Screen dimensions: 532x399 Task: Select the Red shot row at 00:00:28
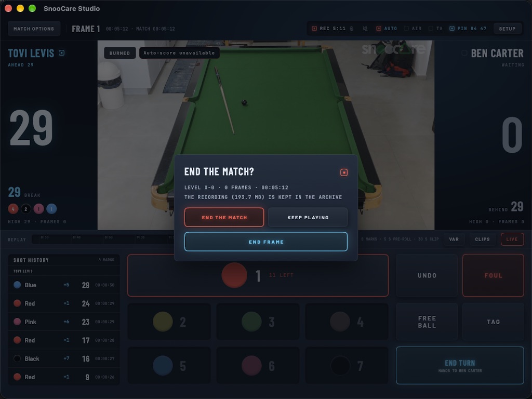coord(64,340)
